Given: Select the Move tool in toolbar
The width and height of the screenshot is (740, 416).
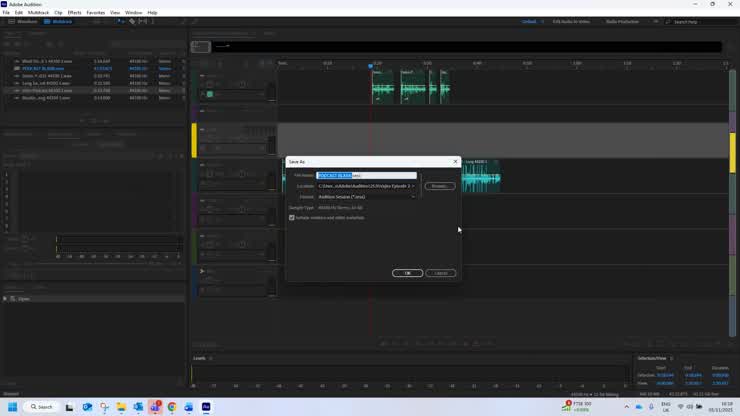Looking at the screenshot, I should pos(119,22).
